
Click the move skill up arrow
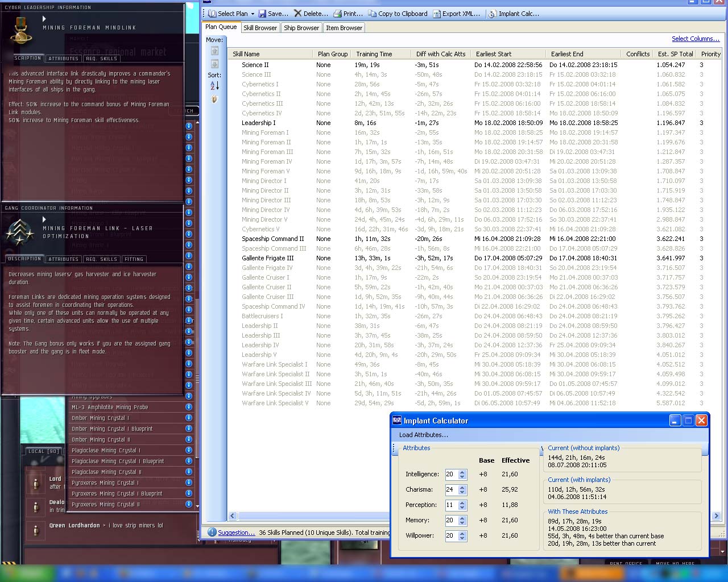click(214, 51)
